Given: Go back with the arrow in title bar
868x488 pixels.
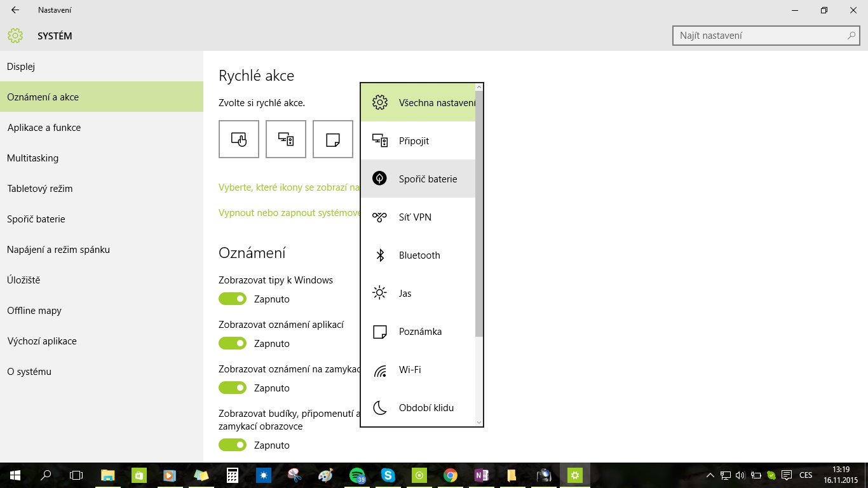Looking at the screenshot, I should (x=15, y=10).
